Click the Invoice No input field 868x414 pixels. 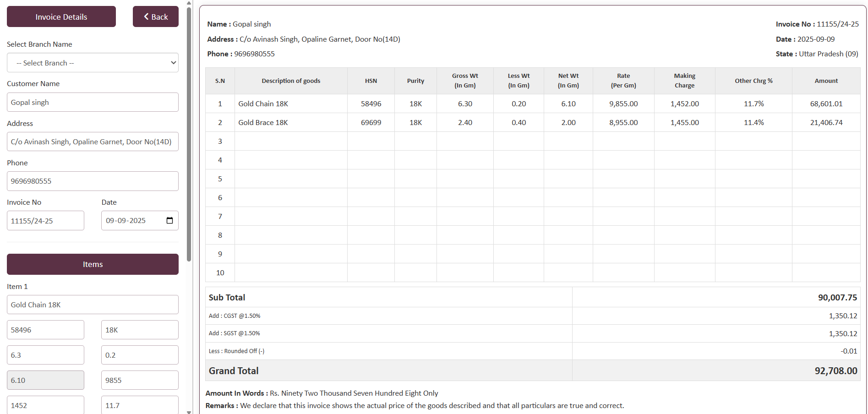[x=45, y=221]
